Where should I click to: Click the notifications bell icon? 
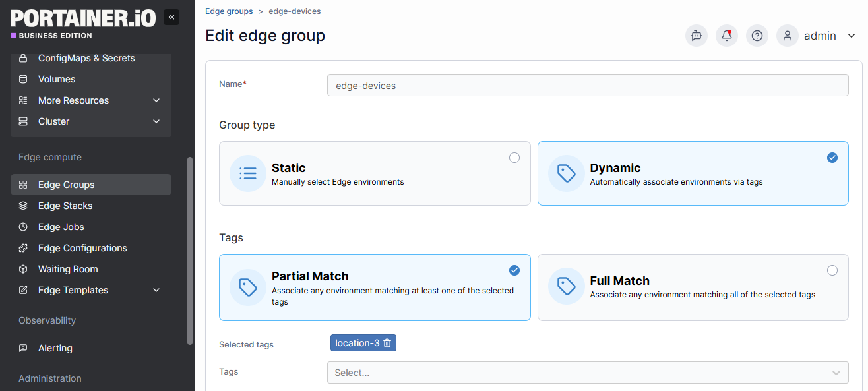click(727, 36)
